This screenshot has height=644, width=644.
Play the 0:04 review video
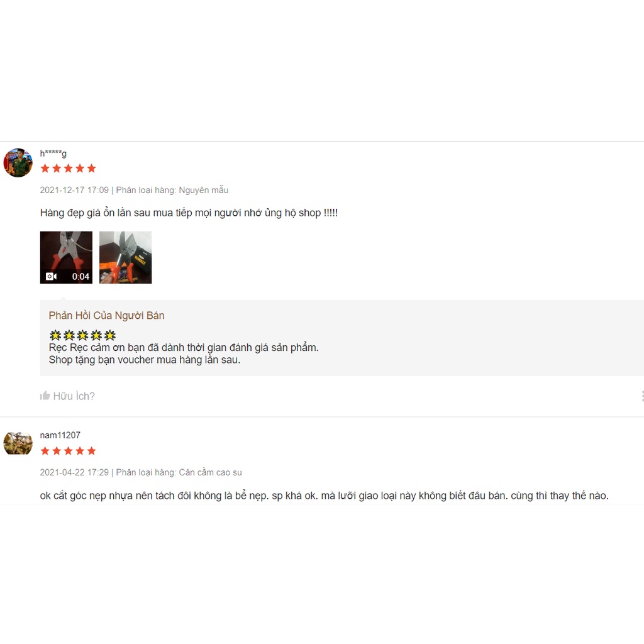(x=66, y=257)
